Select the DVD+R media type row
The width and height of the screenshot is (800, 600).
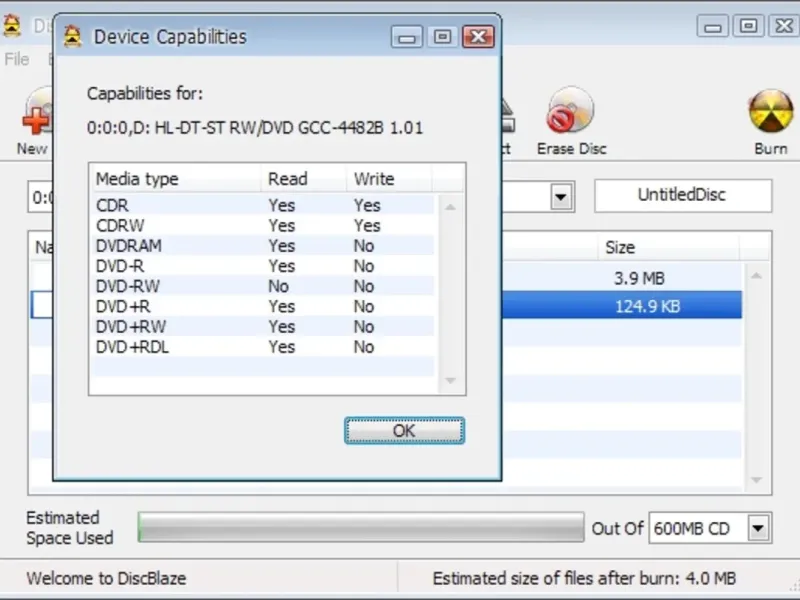click(x=264, y=307)
